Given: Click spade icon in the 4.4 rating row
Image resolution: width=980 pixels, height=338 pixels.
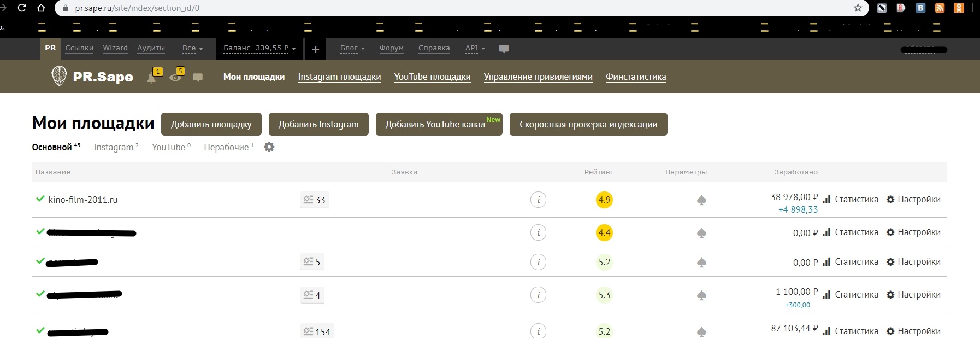Looking at the screenshot, I should point(701,233).
